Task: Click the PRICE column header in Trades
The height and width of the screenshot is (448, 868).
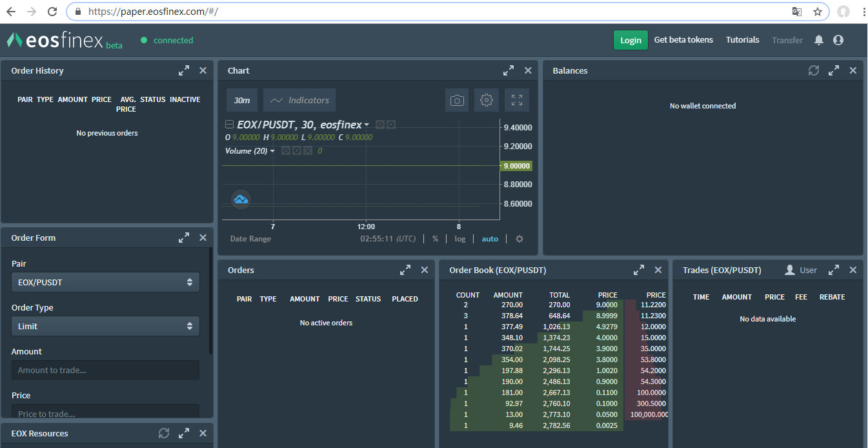Action: tap(774, 297)
